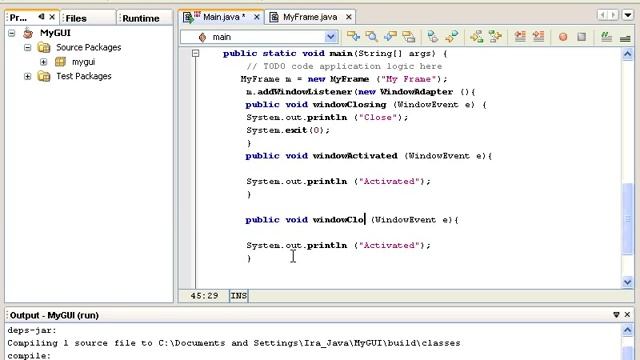Close the MyFrame.java editor tab
Image resolution: width=640 pixels, height=360 pixels.
tap(349, 17)
